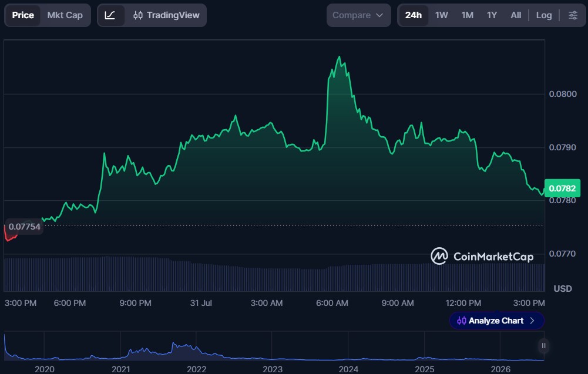Select the line chart view icon
The height and width of the screenshot is (374, 588).
click(110, 15)
